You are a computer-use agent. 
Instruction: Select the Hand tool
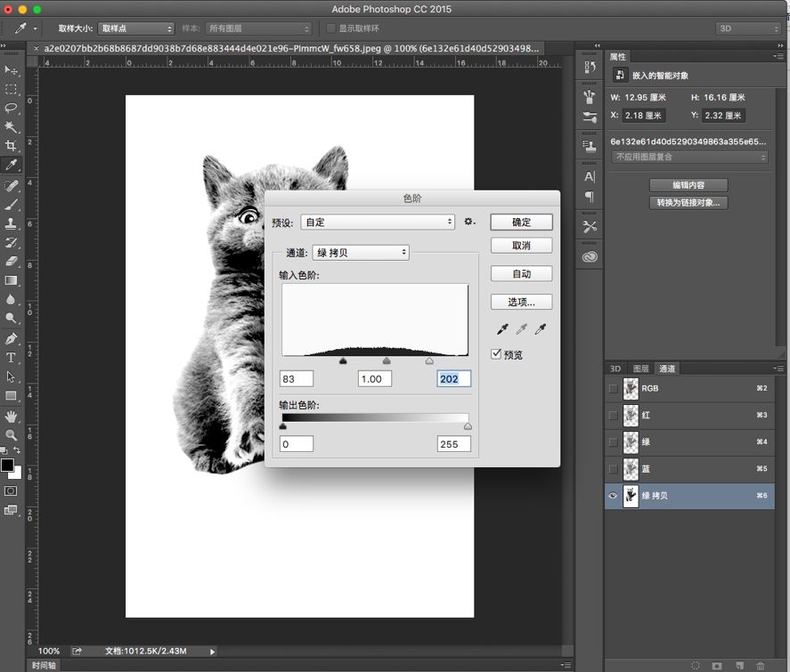point(11,417)
